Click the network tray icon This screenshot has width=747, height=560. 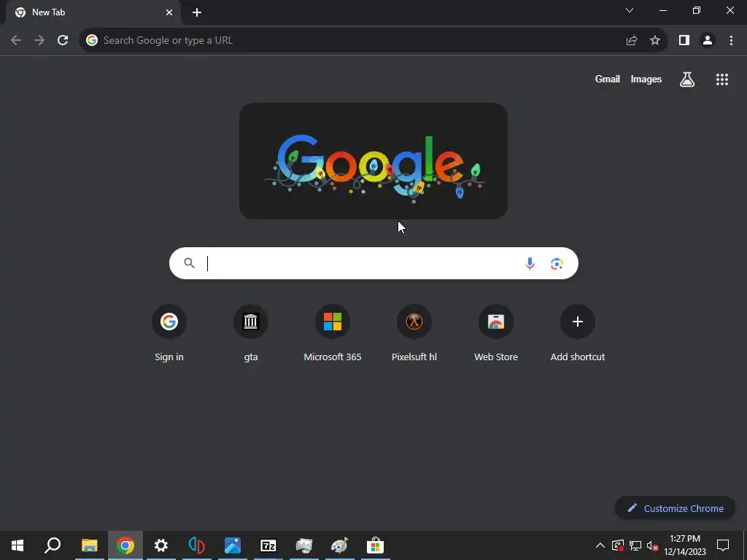tap(635, 545)
